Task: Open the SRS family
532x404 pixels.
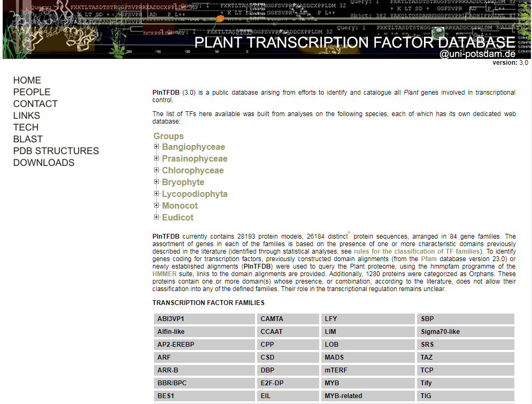Action: click(466, 345)
